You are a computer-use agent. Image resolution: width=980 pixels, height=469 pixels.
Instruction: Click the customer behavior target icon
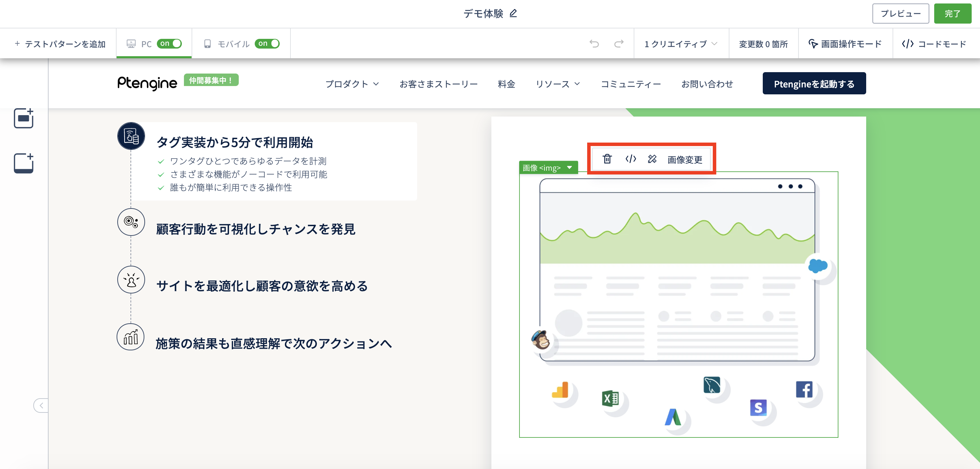click(131, 222)
